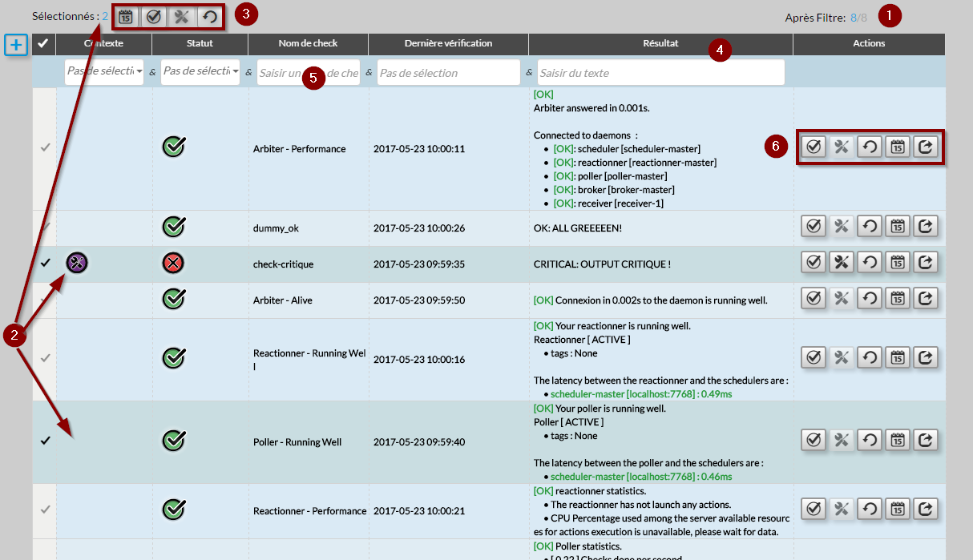Click the red critical status icon for check-critique
This screenshot has height=560, width=973.
[174, 262]
